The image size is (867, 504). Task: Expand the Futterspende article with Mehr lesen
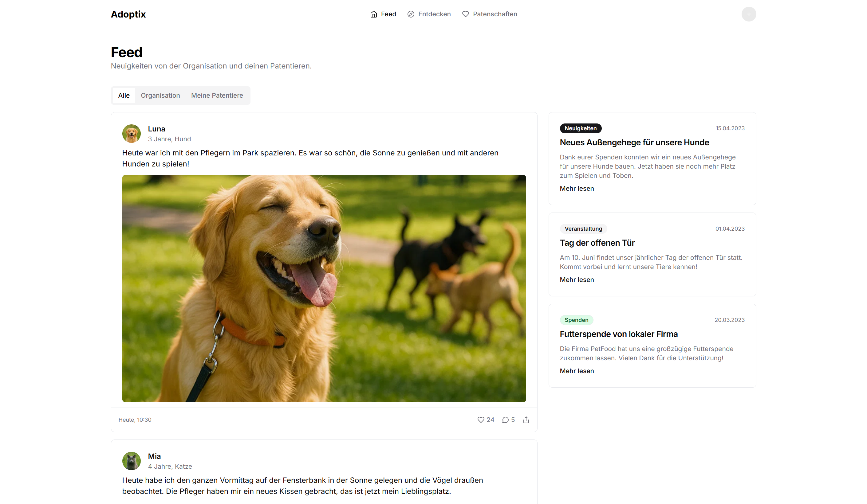click(577, 371)
